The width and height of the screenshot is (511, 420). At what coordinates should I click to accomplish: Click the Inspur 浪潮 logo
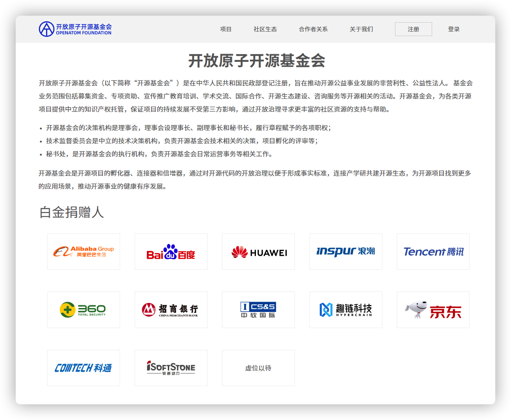[x=345, y=251]
